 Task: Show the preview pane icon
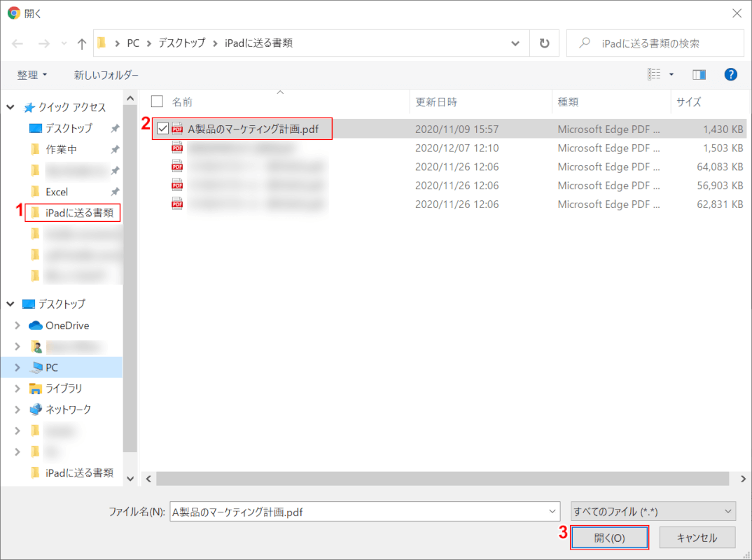point(699,74)
